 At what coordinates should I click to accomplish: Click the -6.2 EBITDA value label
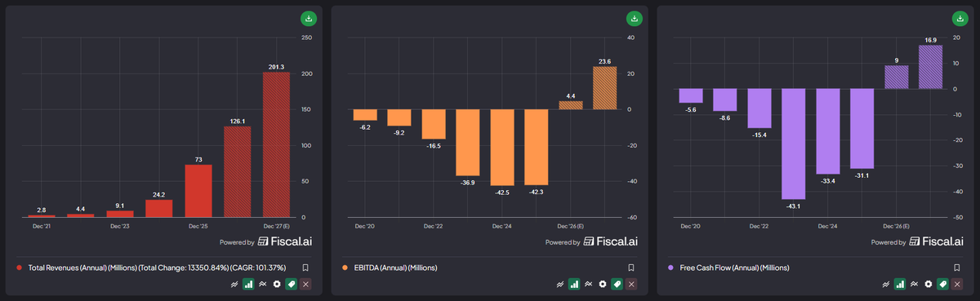[x=364, y=127]
